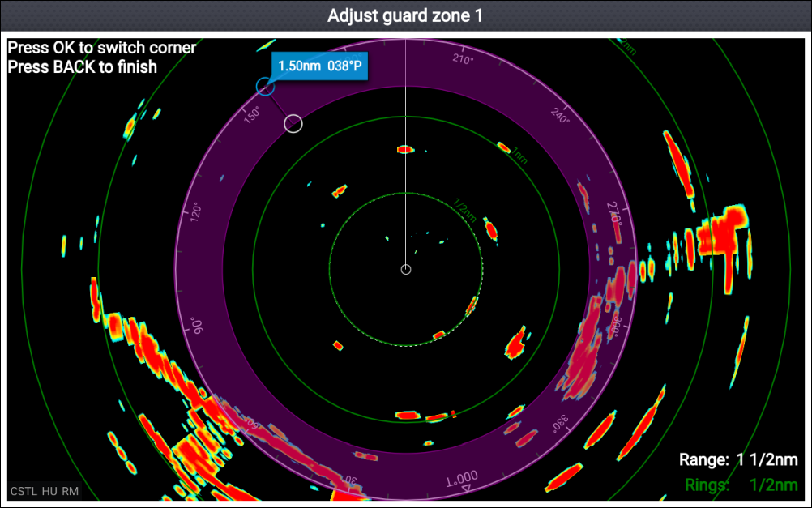Image resolution: width=812 pixels, height=508 pixels.
Task: Click the 120° bearing mark on the guard zone
Action: click(x=196, y=213)
